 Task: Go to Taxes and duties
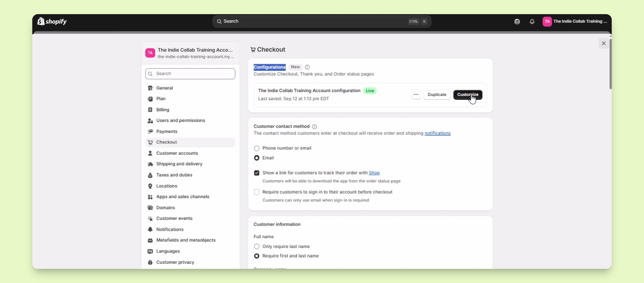(190, 175)
